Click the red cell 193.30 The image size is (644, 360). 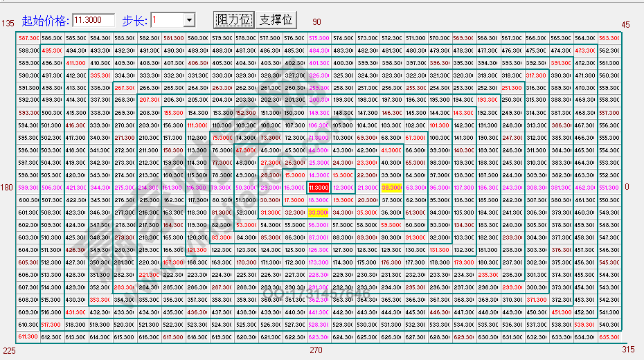coord(488,100)
